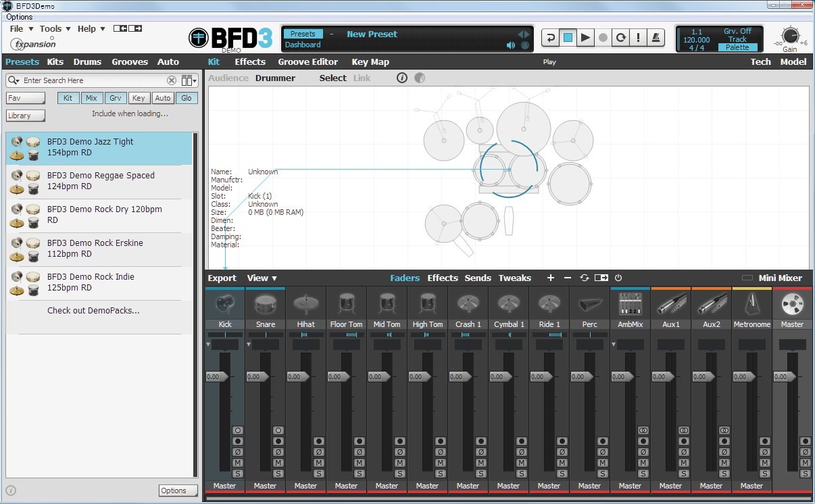Select the Mid Tom channel icon

pyautogui.click(x=387, y=305)
